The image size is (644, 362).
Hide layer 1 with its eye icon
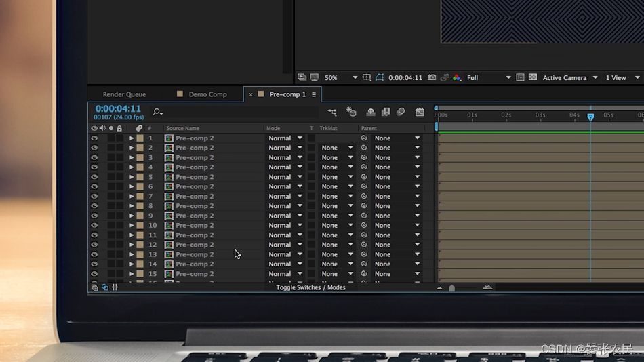(x=94, y=138)
